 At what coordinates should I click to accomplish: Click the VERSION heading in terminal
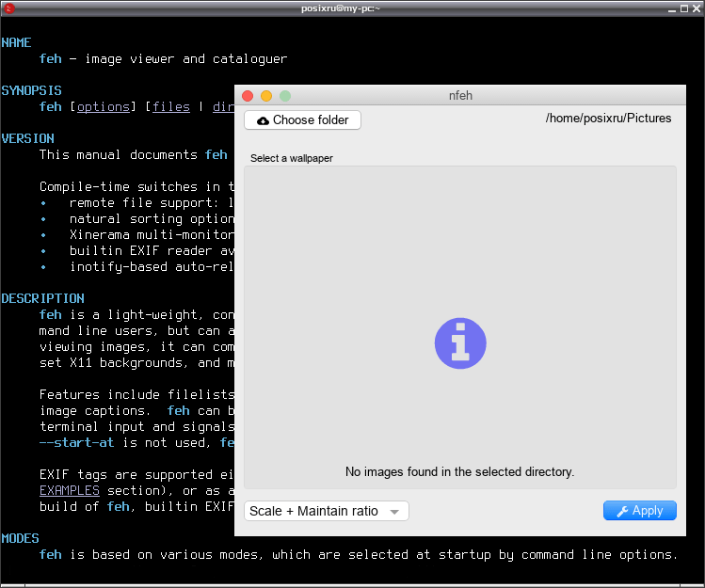28,139
